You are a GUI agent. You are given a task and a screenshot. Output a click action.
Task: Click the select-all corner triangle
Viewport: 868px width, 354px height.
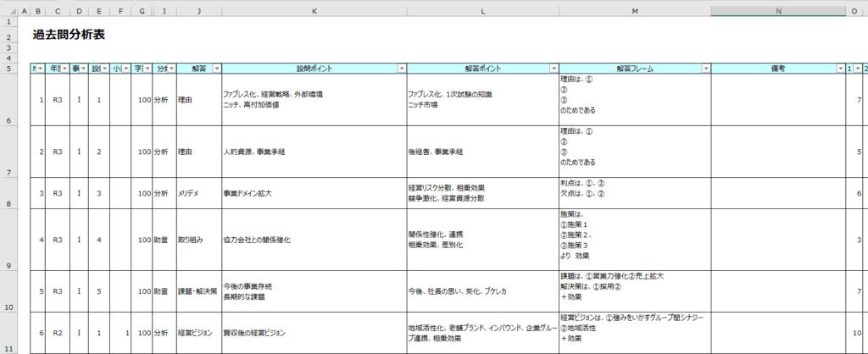tap(13, 12)
